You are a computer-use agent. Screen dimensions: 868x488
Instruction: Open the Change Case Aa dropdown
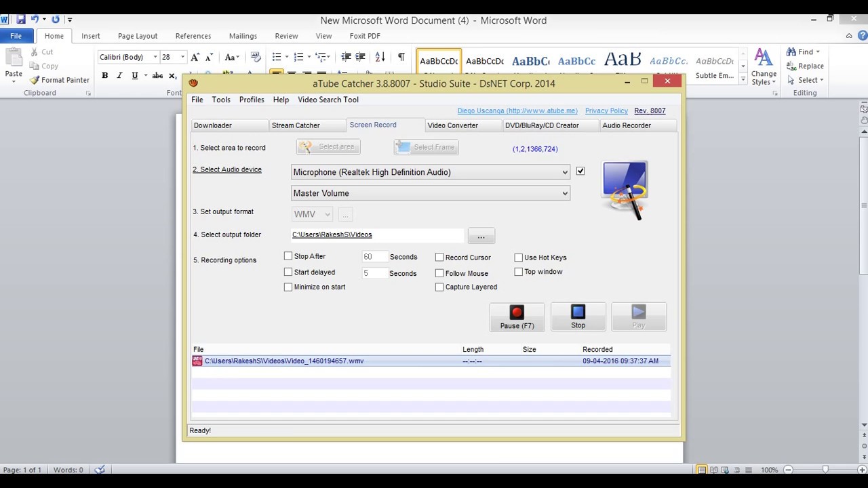[232, 58]
